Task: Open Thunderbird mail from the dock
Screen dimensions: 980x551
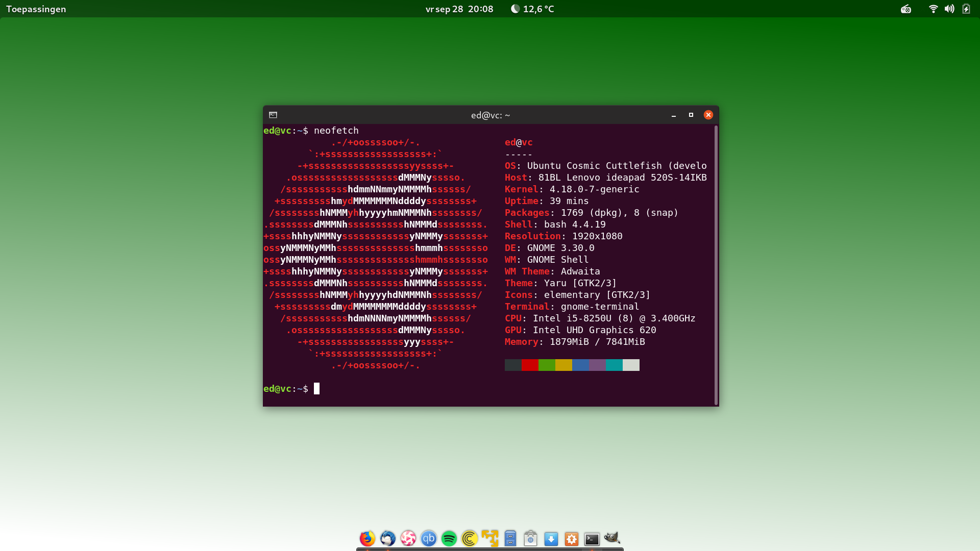Action: (388, 538)
